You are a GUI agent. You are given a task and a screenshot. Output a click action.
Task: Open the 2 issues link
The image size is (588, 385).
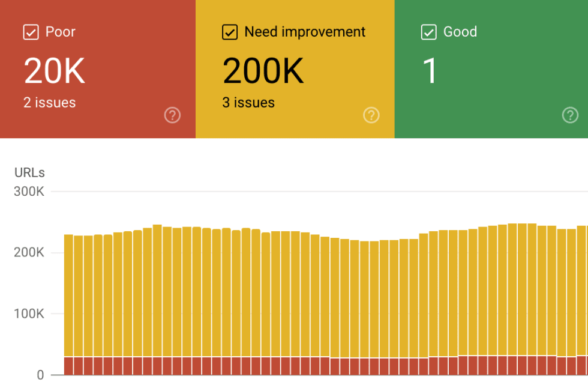point(49,103)
